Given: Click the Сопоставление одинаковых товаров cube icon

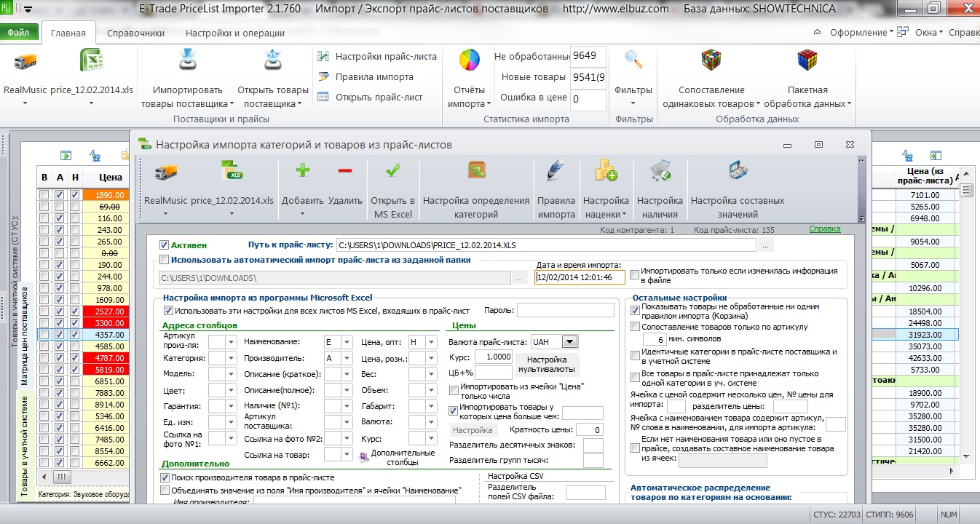Looking at the screenshot, I should pos(711,60).
